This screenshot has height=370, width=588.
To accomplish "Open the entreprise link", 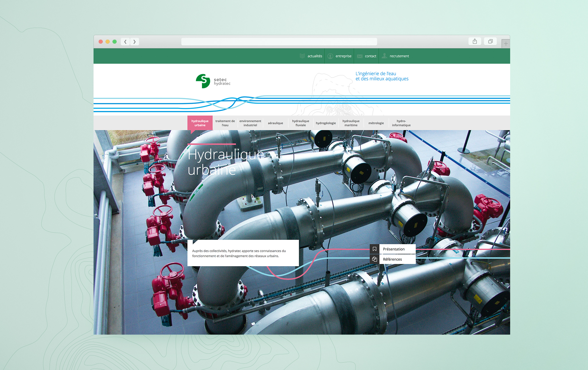I will click(x=343, y=56).
